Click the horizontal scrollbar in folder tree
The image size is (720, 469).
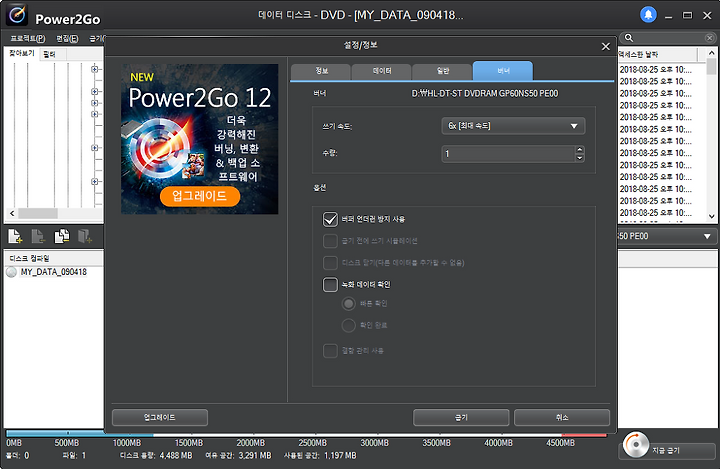coord(38,214)
